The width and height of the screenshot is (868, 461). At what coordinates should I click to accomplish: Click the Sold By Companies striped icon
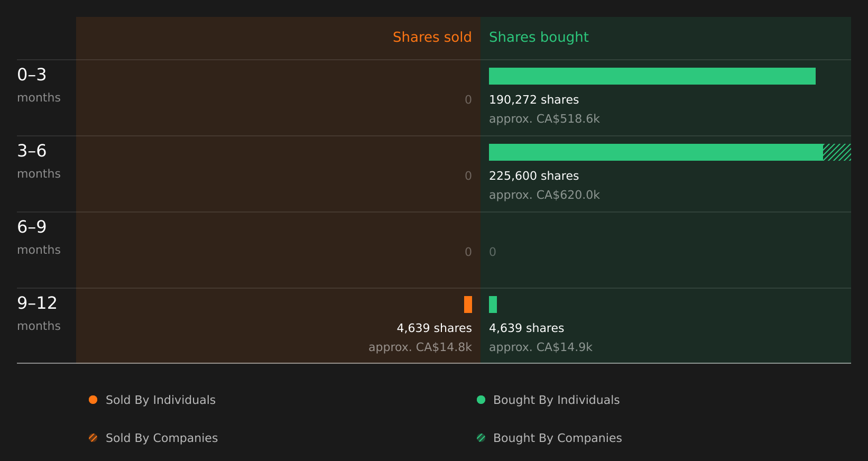pos(93,438)
